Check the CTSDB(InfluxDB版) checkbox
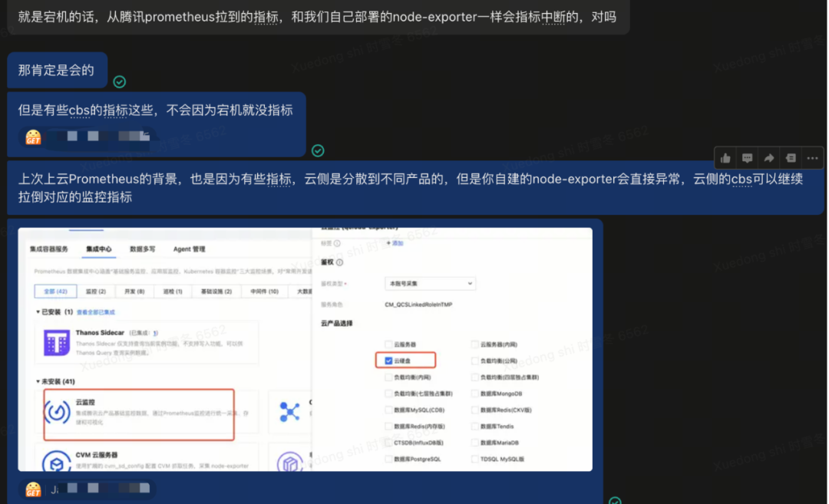 pos(388,443)
